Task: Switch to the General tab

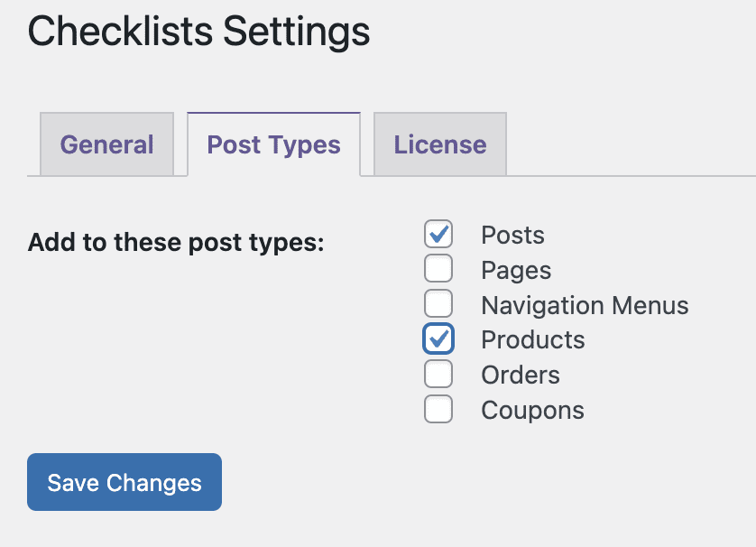Action: tap(106, 144)
